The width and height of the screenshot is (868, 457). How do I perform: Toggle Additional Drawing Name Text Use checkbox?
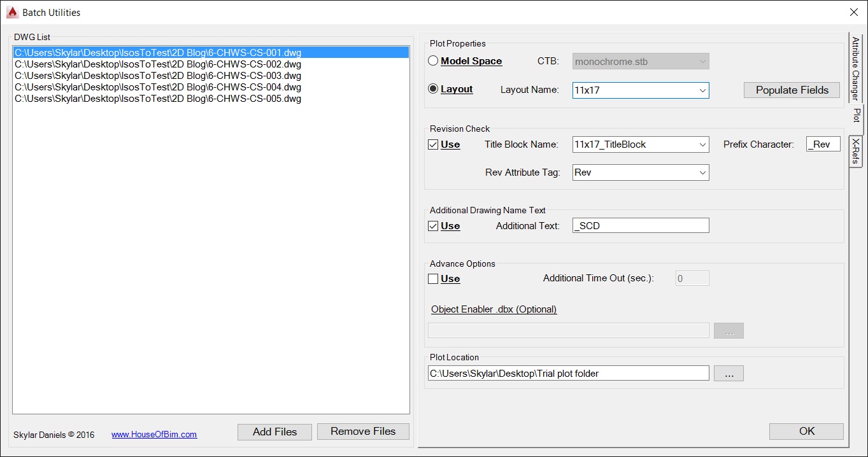click(433, 226)
